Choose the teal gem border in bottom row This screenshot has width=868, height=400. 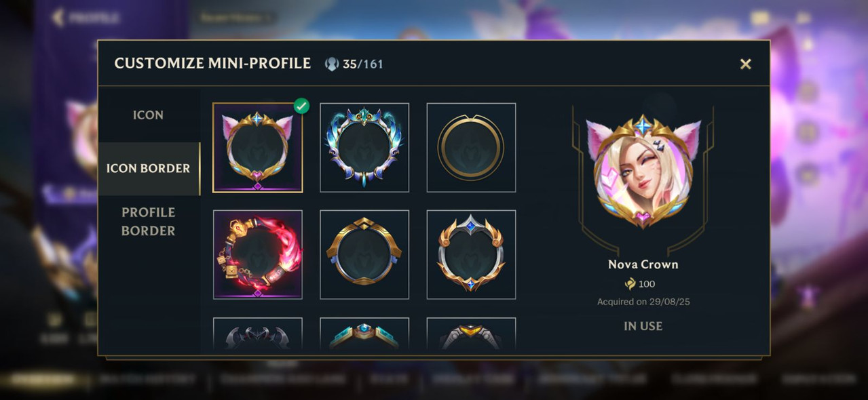(x=364, y=334)
